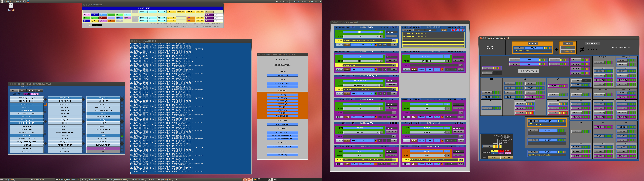Select the EARTHQUAKE [34] mode button

pyautogui.click(x=282, y=104)
